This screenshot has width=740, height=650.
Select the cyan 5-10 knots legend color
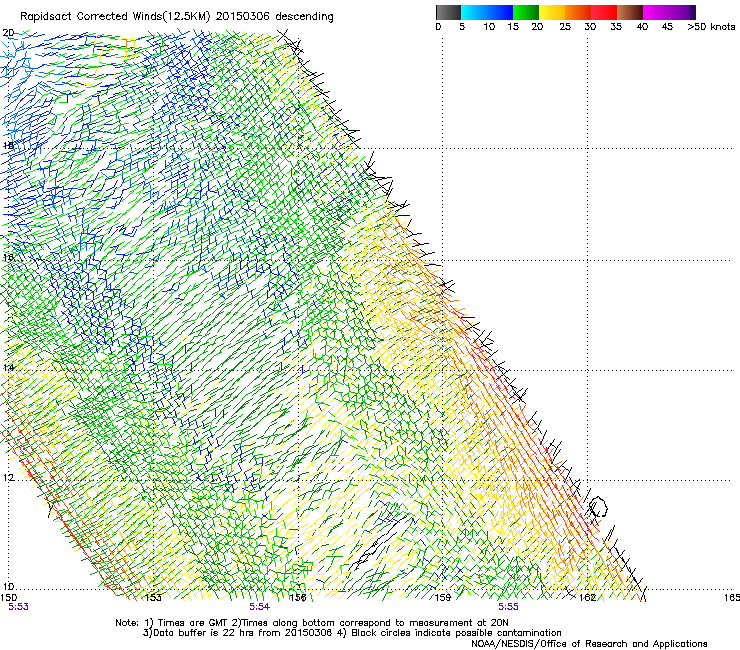click(x=474, y=12)
